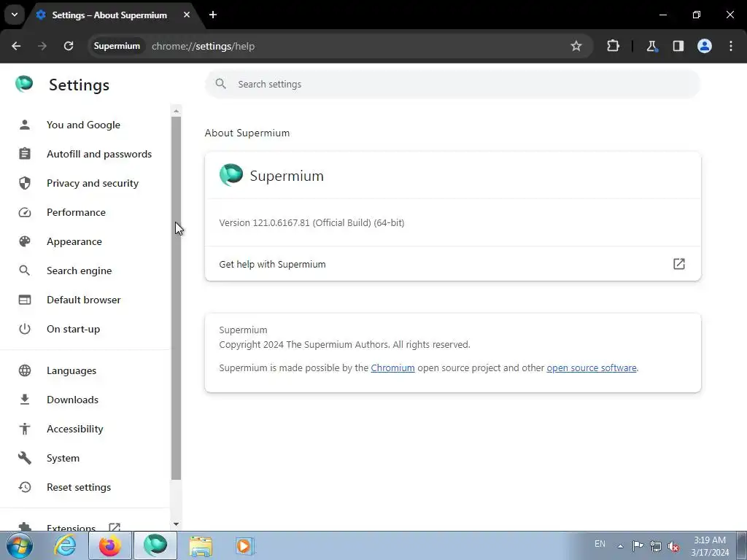Show hidden tray icons arrow

(620, 546)
